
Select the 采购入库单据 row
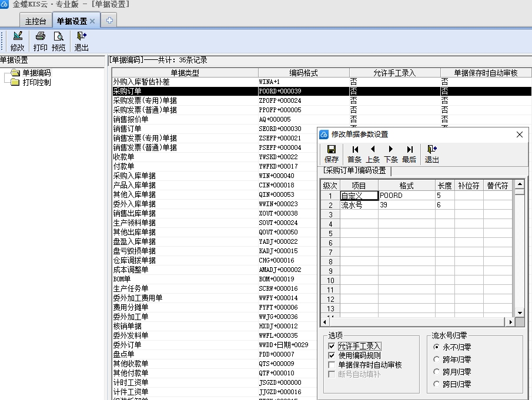(215, 176)
